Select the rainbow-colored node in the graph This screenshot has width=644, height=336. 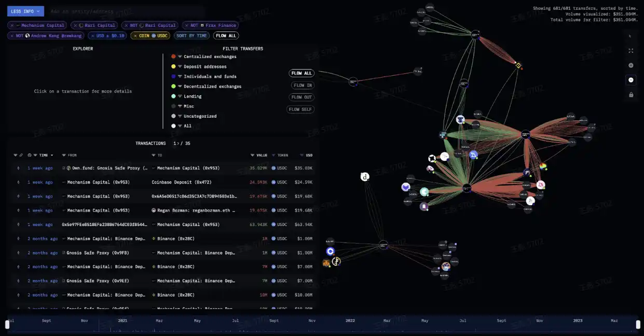click(543, 166)
